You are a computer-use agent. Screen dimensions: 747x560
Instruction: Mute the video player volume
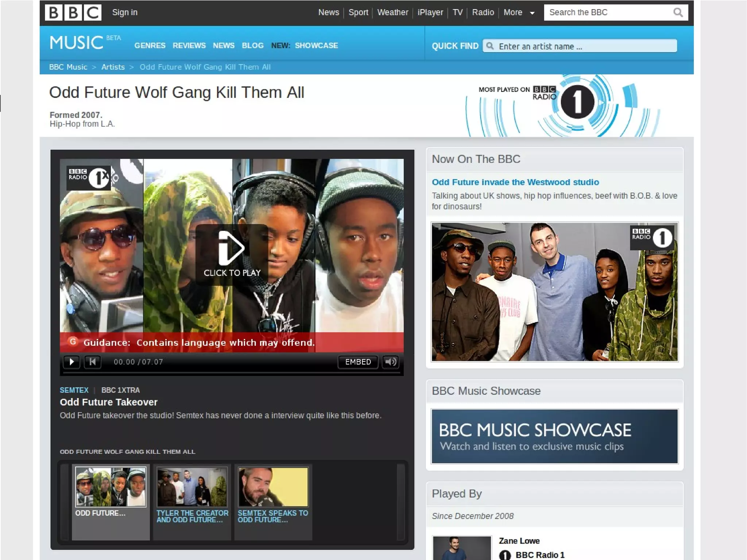(391, 362)
